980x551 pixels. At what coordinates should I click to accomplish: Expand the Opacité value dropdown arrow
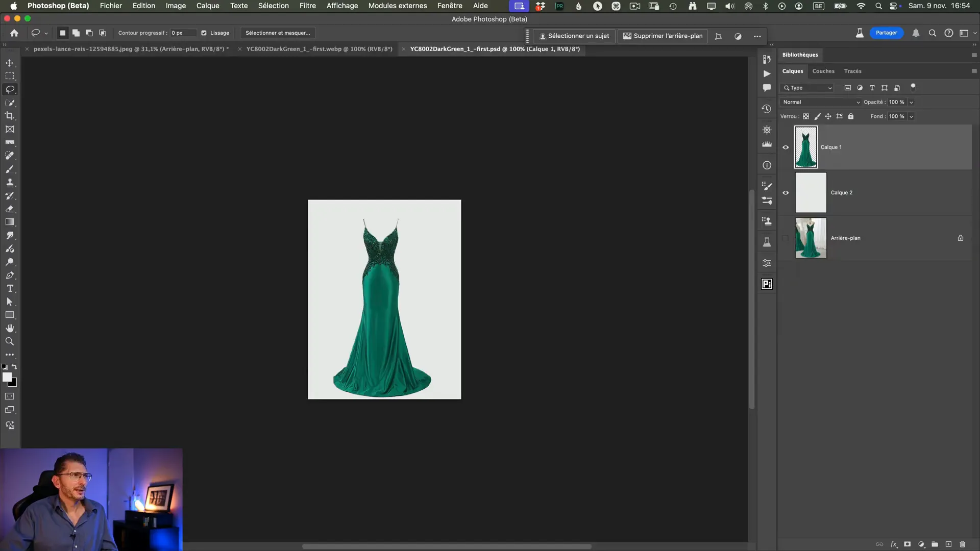pos(911,102)
